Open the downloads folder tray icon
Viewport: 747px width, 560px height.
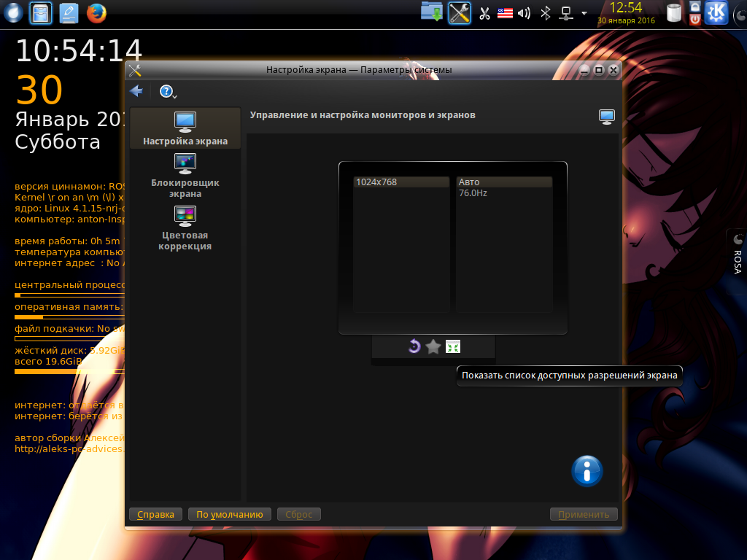pos(432,12)
